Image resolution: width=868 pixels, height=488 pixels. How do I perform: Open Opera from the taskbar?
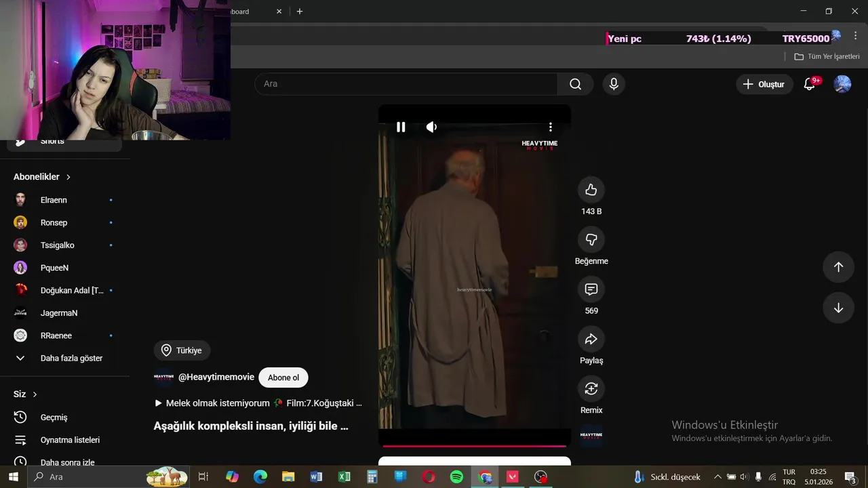click(429, 477)
